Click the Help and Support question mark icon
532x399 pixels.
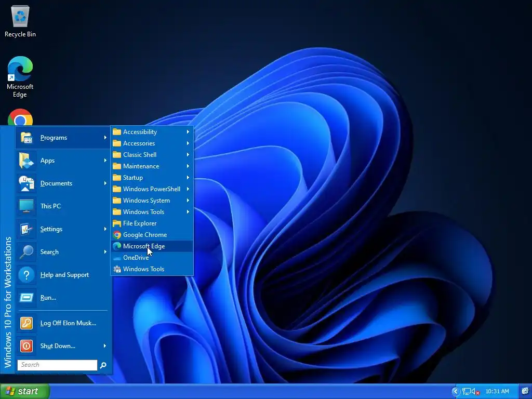point(26,275)
